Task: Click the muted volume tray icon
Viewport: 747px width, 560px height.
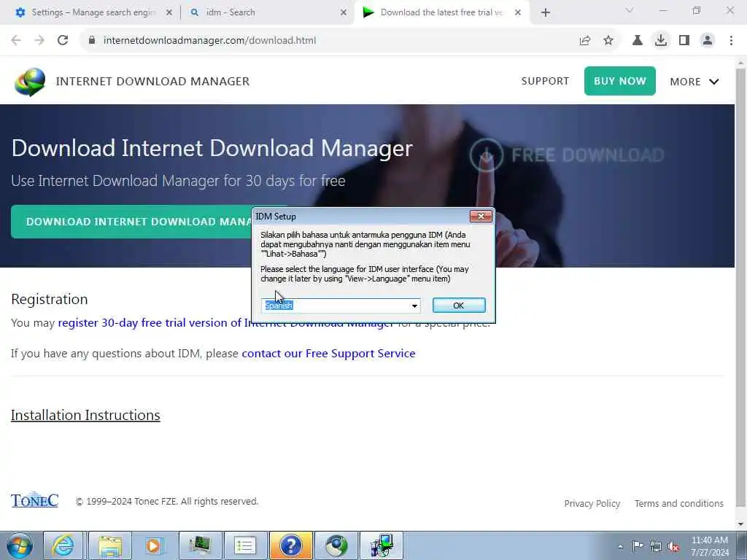Action: coord(673,546)
